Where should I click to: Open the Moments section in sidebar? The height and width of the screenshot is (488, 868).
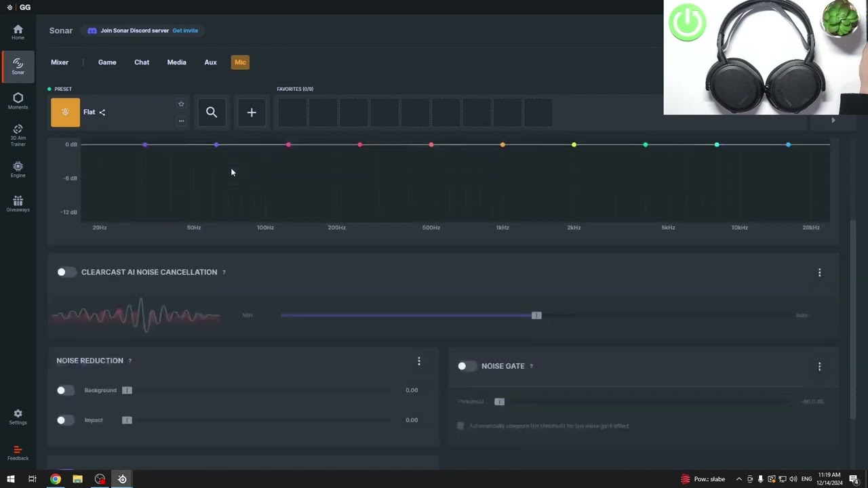[x=18, y=101]
